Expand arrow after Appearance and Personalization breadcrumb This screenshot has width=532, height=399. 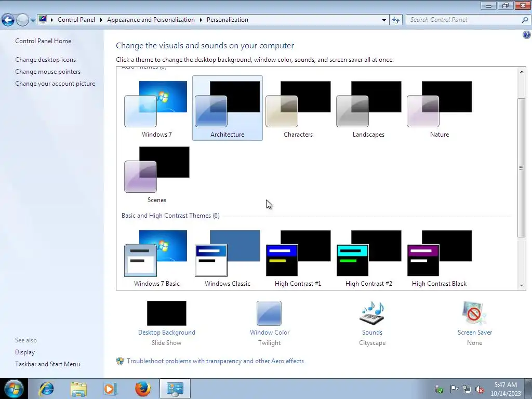point(201,20)
